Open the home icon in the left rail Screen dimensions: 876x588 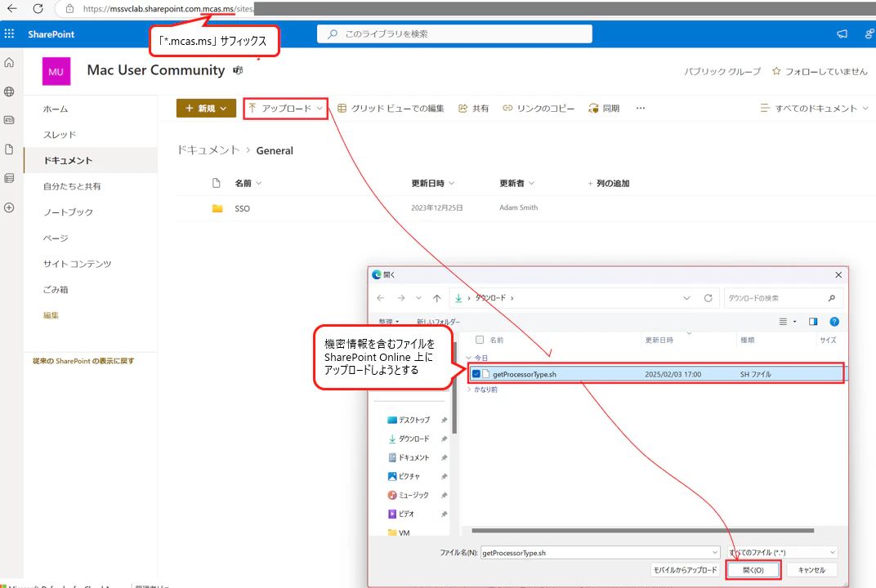coord(9,63)
